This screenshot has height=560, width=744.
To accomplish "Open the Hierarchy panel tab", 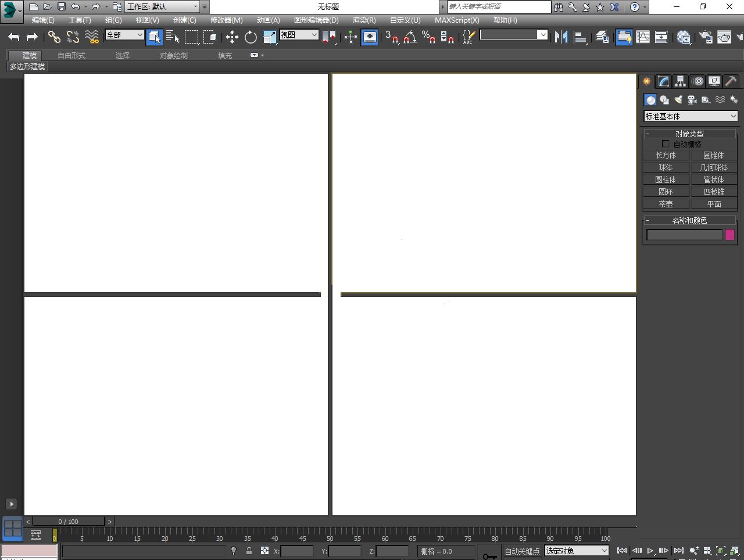I will pyautogui.click(x=680, y=81).
